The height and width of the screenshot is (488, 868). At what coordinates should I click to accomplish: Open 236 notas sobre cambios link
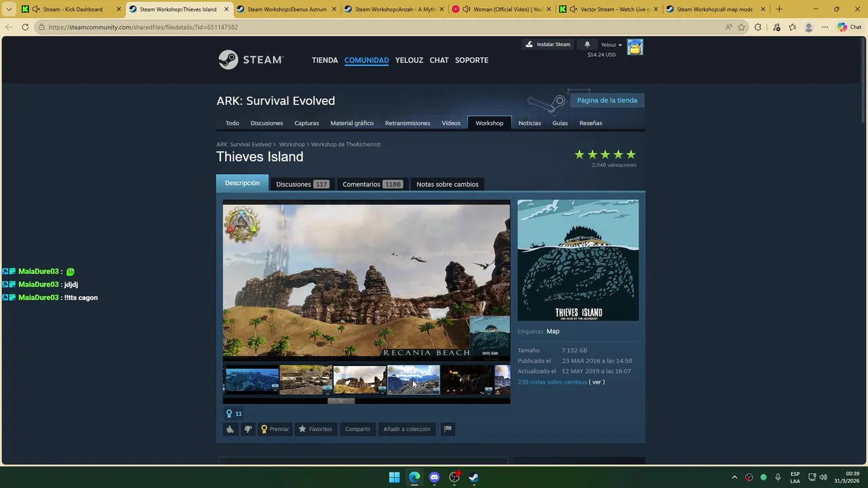(x=552, y=382)
